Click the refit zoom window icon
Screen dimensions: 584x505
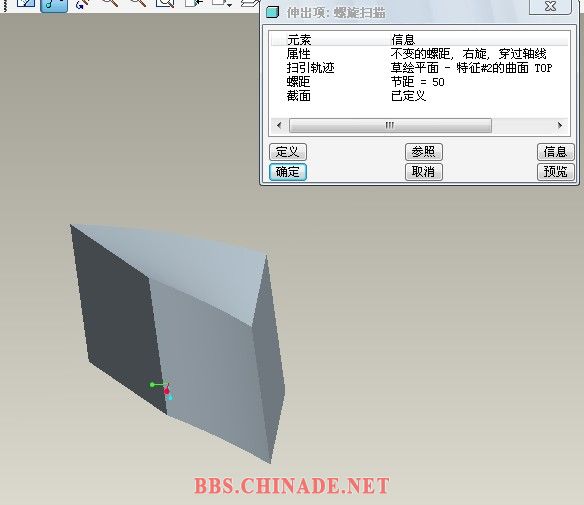tap(165, 3)
